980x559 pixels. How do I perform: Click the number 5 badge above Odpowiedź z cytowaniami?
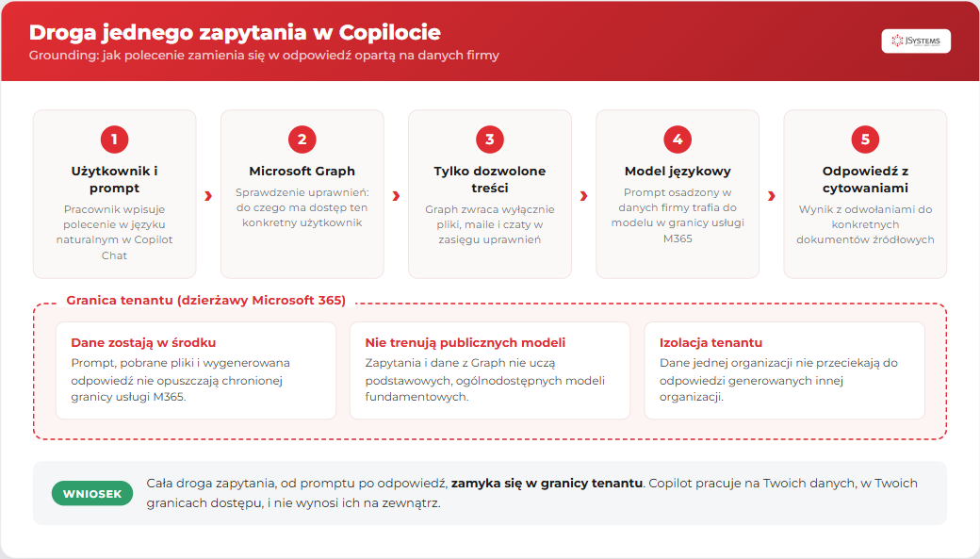point(865,140)
